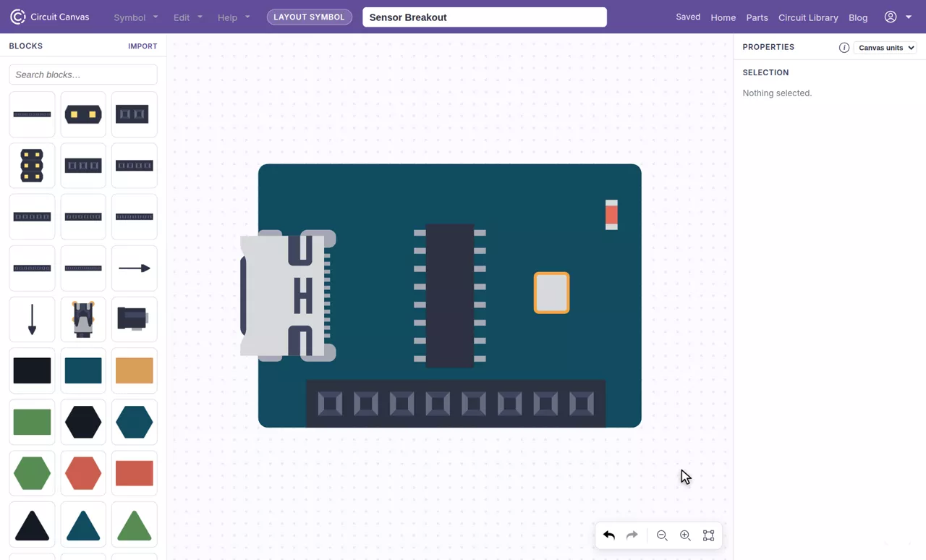Focus the Search blocks field
The height and width of the screenshot is (560, 926).
point(83,75)
